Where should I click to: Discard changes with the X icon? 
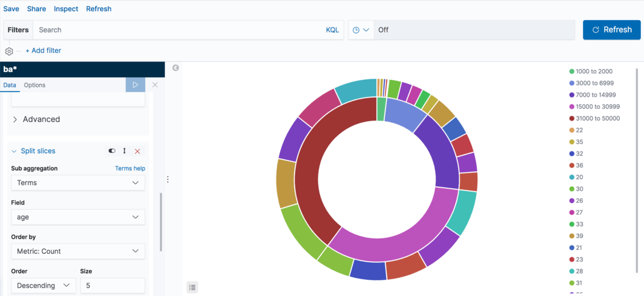155,85
